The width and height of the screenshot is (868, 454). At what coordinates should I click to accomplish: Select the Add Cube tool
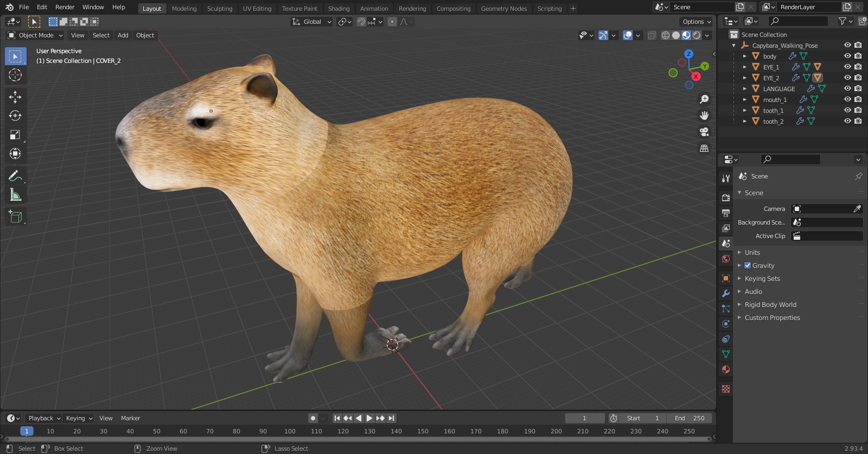(x=15, y=217)
